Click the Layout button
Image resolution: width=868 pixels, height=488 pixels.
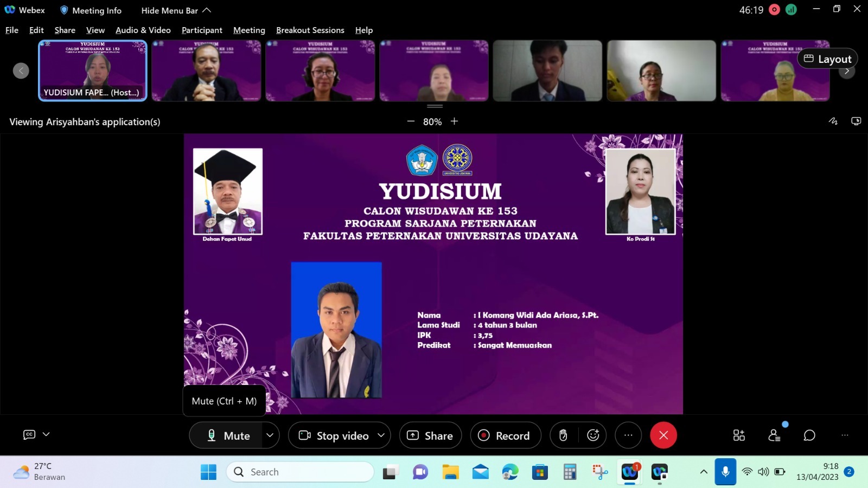click(827, 59)
